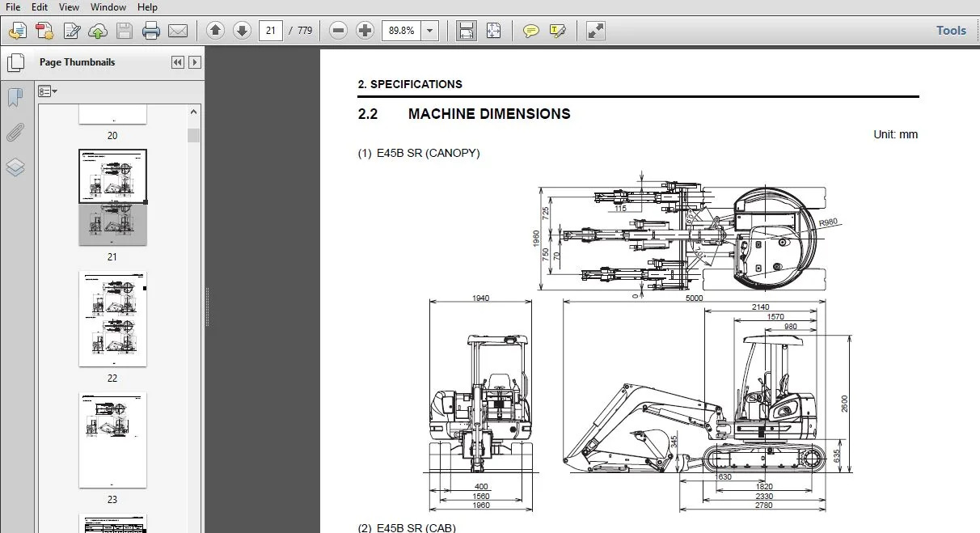This screenshot has height=533, width=980.
Task: Open the Attachments paperclip panel
Action: (15, 133)
